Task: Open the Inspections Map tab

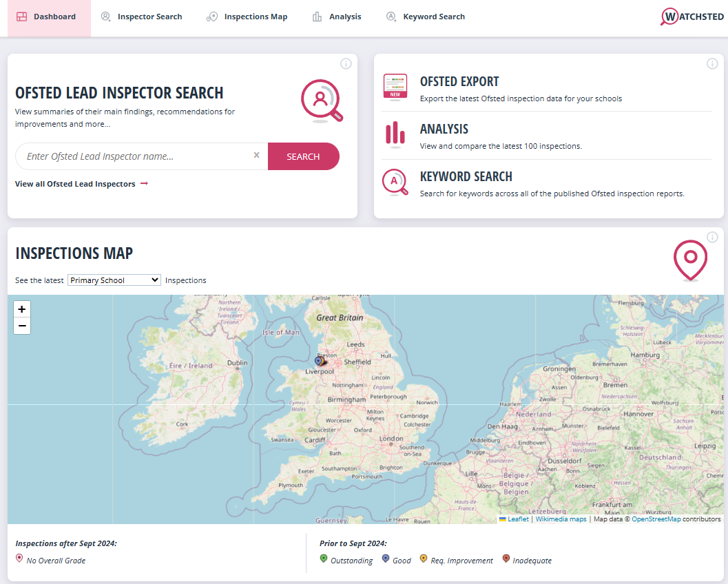Action: pos(247,17)
